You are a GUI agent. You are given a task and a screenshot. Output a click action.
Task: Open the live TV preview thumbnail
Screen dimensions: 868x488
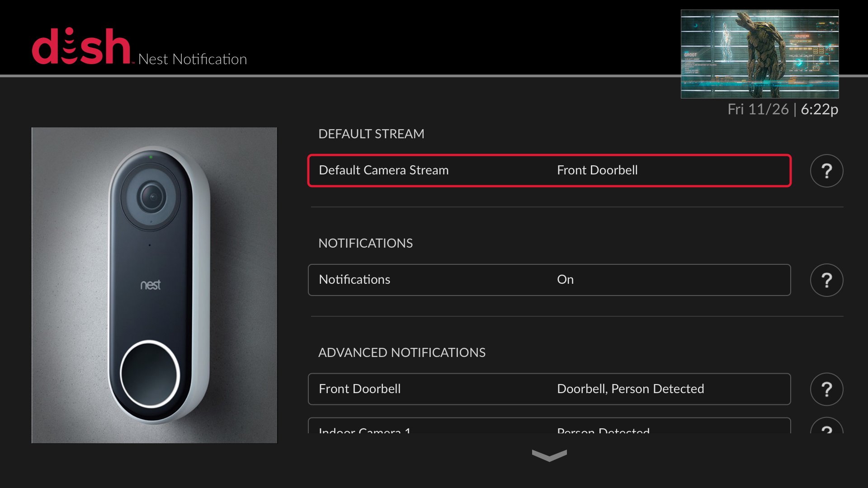pos(759,54)
